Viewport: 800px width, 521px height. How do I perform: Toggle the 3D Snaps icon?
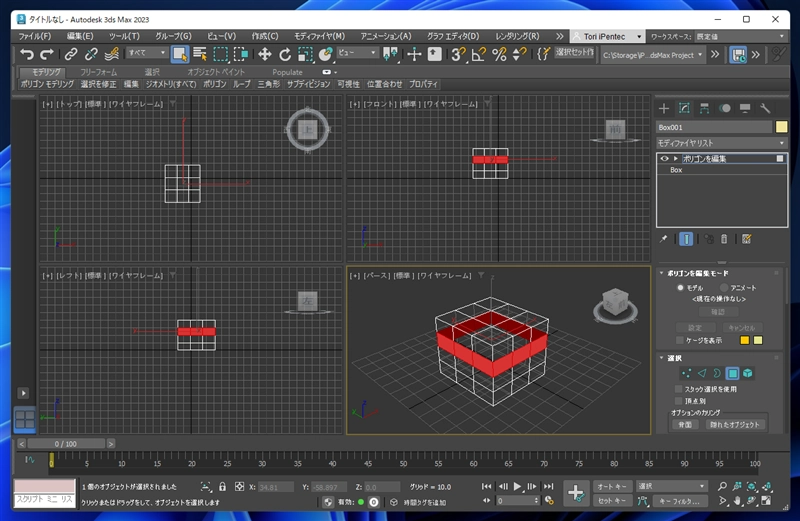[458, 54]
